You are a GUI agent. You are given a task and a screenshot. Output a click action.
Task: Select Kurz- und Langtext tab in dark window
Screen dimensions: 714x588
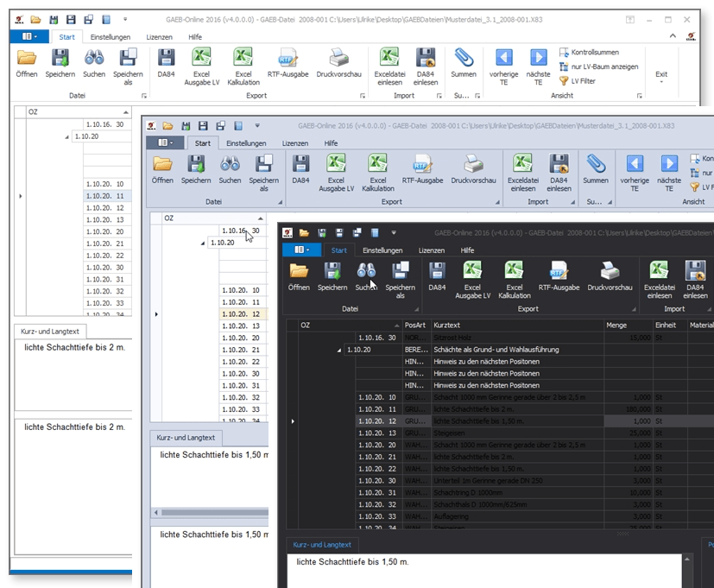321,545
